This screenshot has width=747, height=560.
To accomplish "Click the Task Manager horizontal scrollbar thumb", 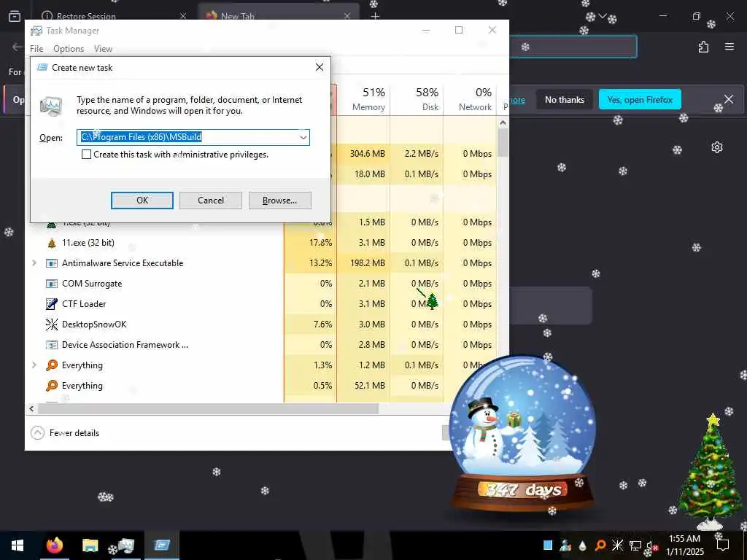I will tap(208, 408).
